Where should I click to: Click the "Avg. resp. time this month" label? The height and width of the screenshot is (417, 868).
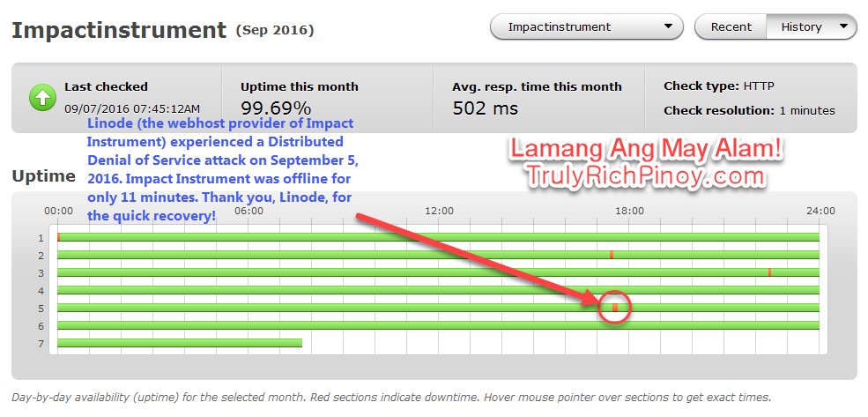pyautogui.click(x=537, y=87)
